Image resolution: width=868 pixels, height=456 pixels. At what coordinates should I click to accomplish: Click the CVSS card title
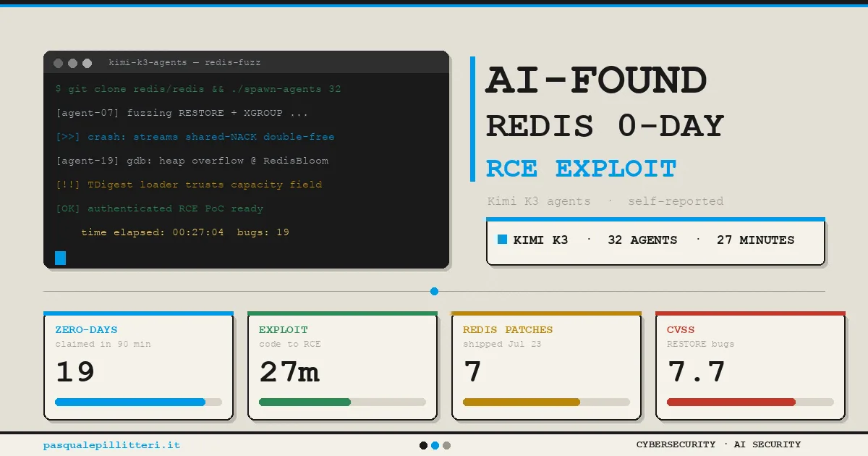click(x=679, y=330)
